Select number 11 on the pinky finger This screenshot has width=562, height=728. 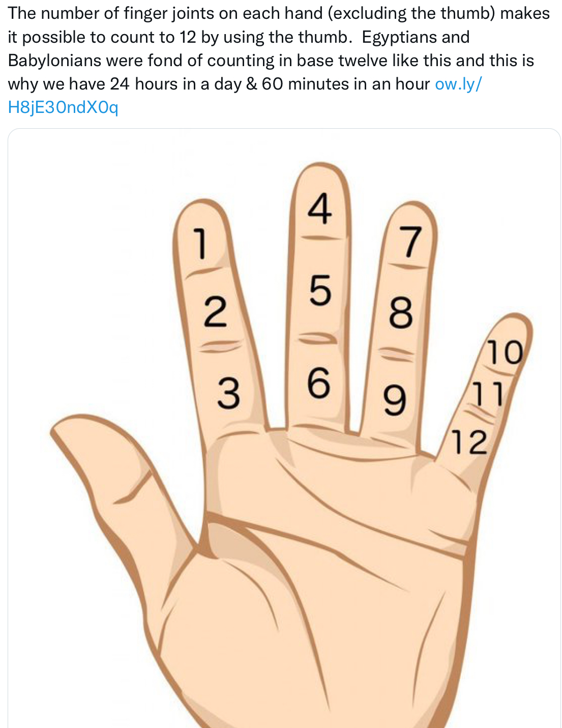click(488, 394)
